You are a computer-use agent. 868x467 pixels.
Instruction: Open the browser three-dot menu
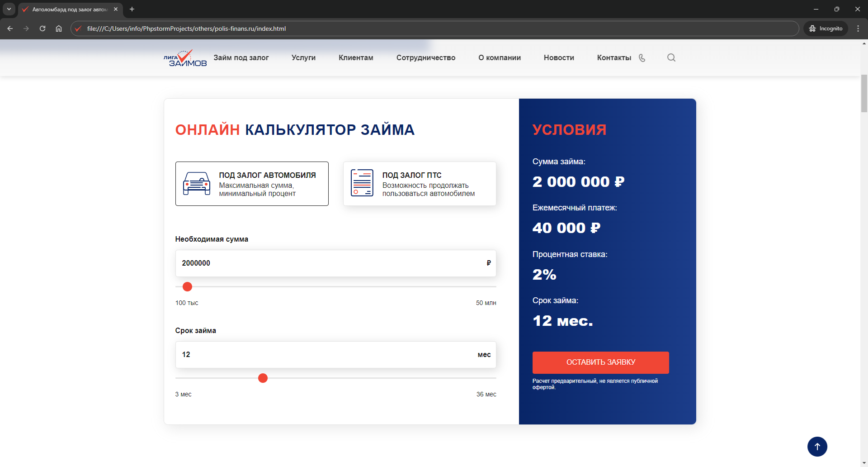[x=858, y=29]
